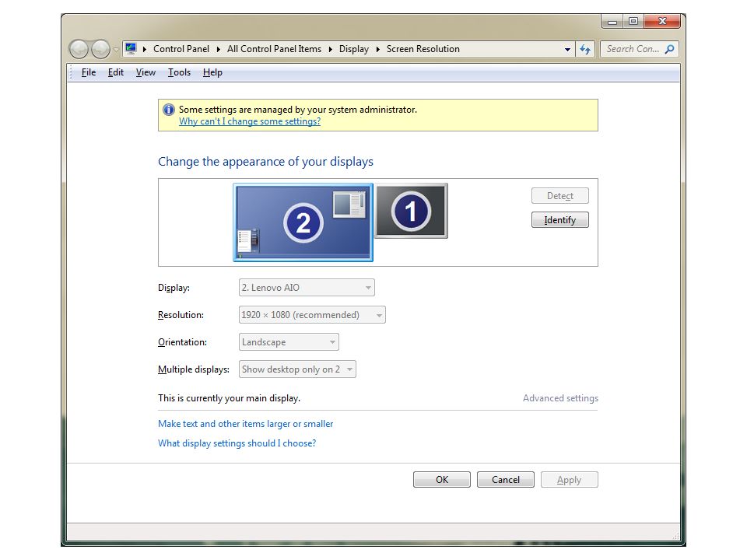Click the search magnifier icon
Image resolution: width=747 pixels, height=560 pixels.
[669, 49]
